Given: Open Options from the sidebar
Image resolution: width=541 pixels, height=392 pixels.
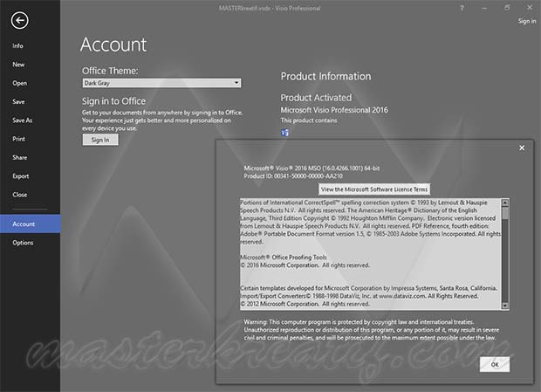Looking at the screenshot, I should pos(23,243).
